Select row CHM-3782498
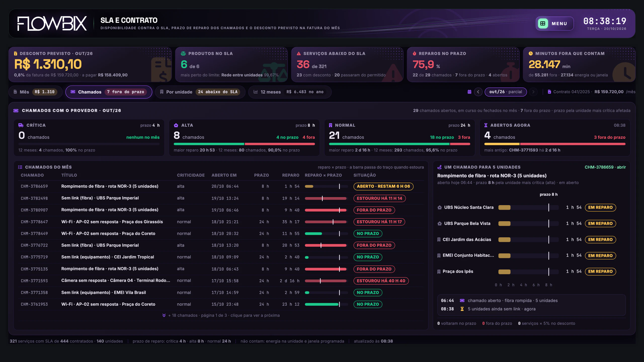 click(221, 198)
